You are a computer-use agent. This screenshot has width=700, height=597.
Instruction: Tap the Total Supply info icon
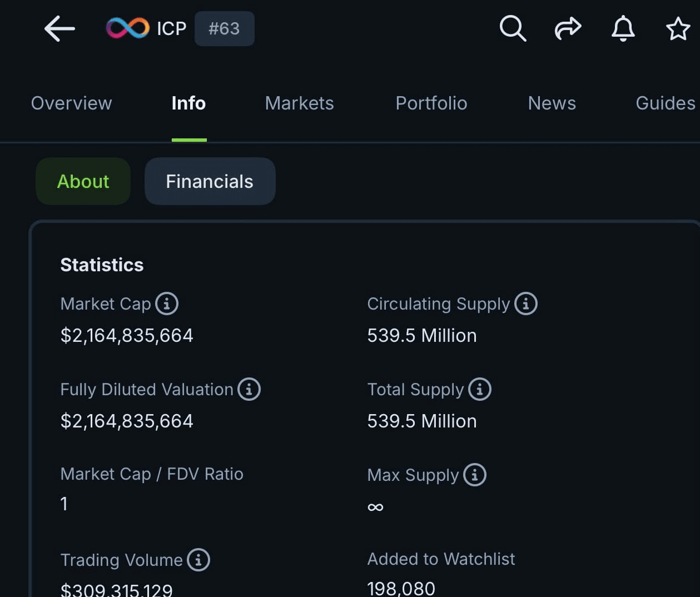point(480,389)
